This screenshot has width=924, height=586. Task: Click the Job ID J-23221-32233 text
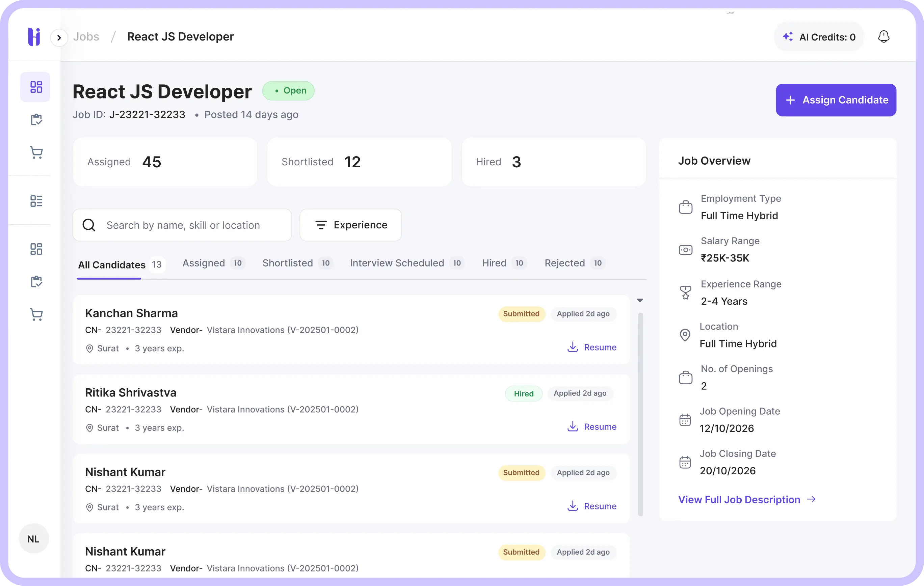pyautogui.click(x=129, y=115)
